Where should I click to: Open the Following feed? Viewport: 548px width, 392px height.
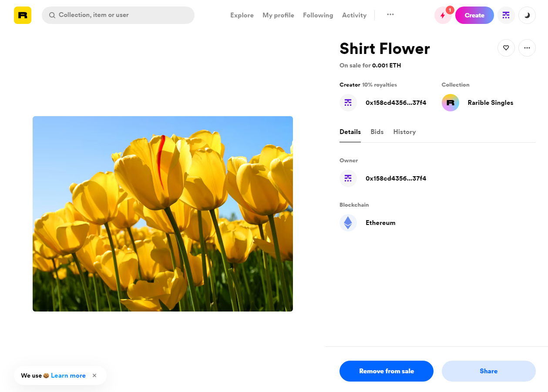[318, 15]
